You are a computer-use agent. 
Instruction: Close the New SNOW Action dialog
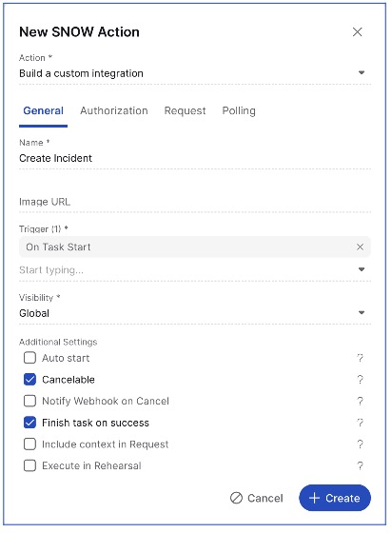357,32
